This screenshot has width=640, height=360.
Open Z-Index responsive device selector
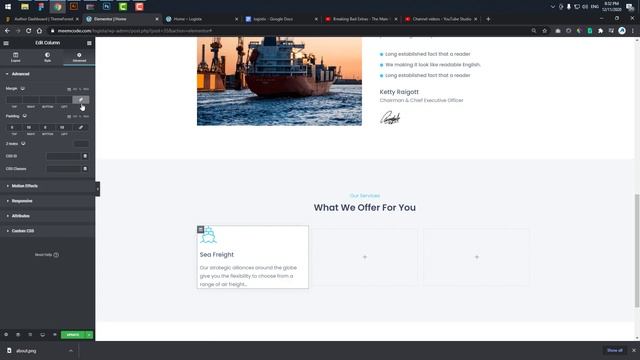point(23,144)
